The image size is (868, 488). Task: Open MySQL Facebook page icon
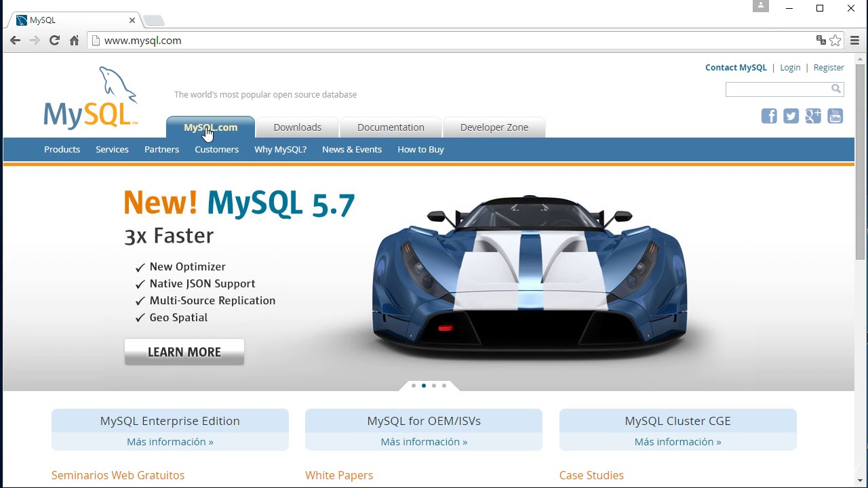point(769,116)
